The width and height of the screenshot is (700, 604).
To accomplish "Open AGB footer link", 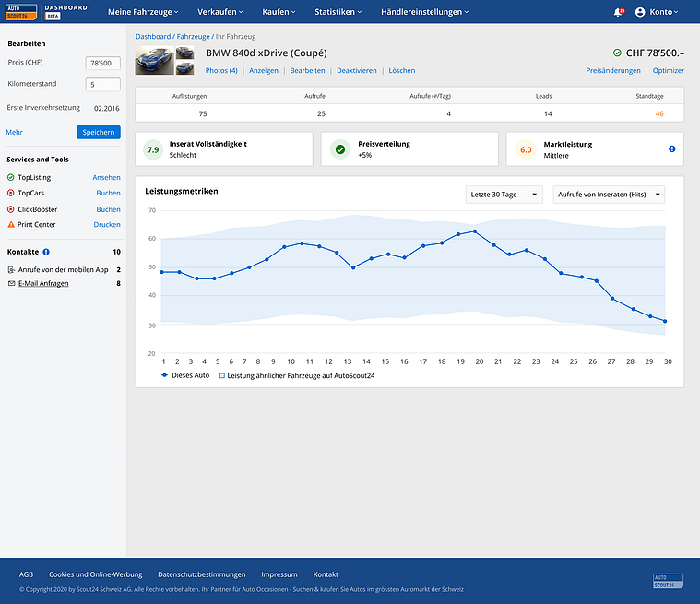I will coord(27,574).
